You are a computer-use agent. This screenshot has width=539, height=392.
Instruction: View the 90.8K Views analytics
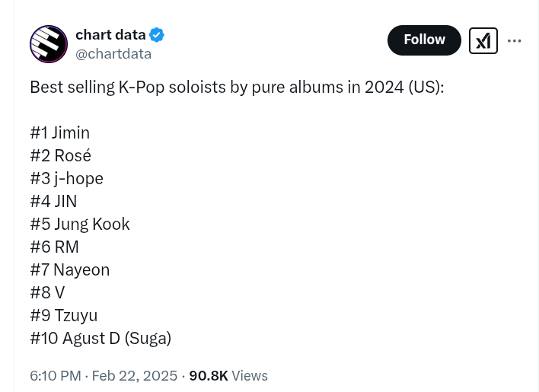click(x=228, y=376)
